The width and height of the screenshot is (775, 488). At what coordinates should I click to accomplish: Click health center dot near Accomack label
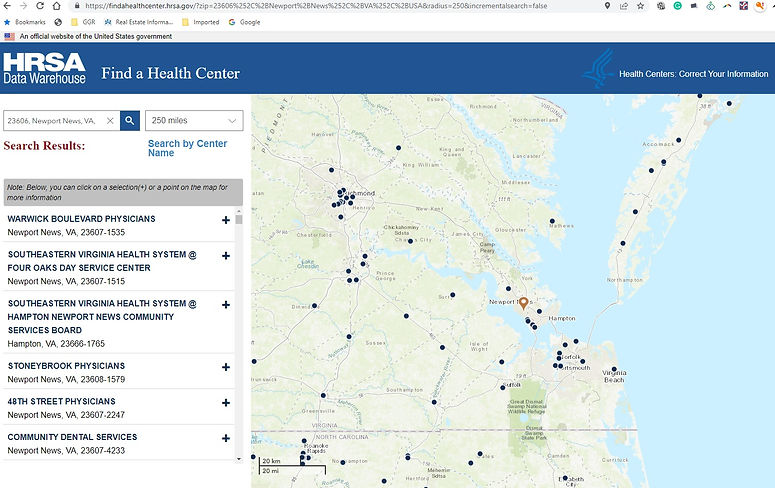[x=679, y=140]
